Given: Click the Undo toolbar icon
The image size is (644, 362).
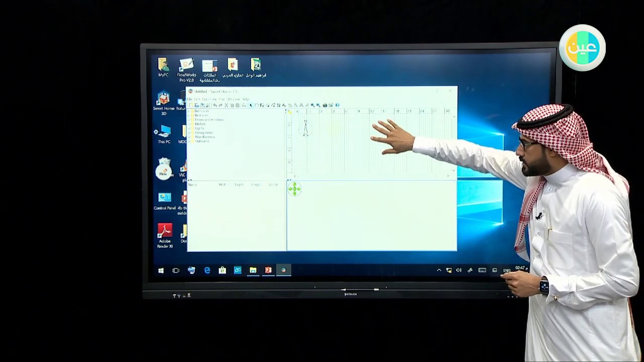Looking at the screenshot, I should pyautogui.click(x=215, y=105).
